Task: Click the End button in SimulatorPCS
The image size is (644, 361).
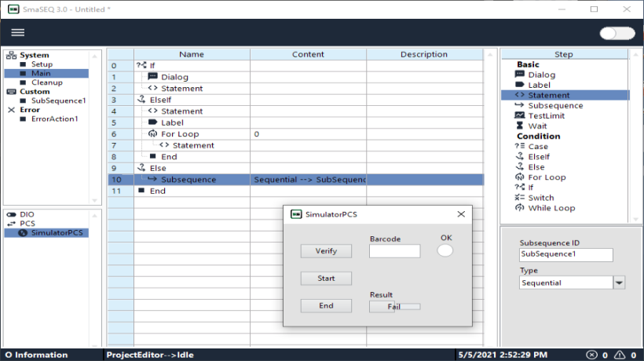Action: click(x=326, y=305)
